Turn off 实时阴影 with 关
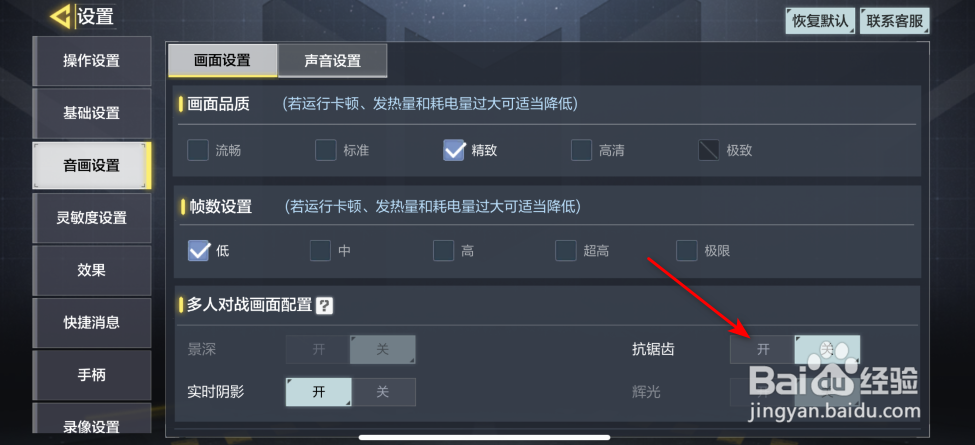This screenshot has width=975, height=445. click(x=383, y=392)
